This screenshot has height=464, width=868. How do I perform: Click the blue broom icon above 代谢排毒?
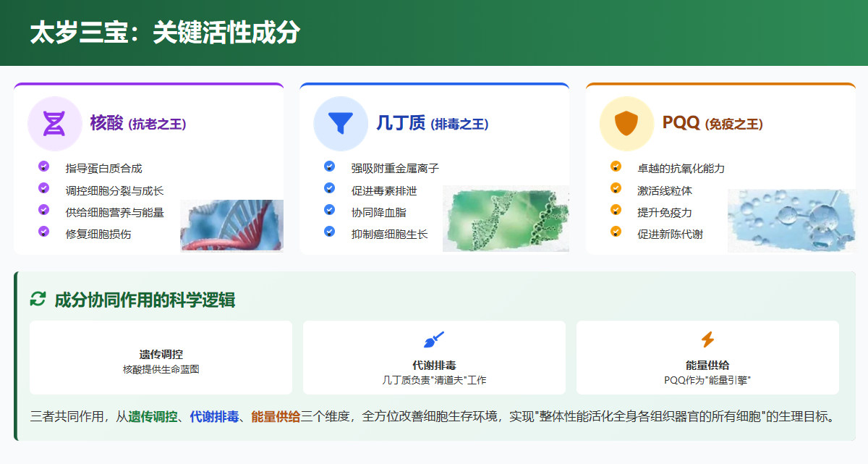coord(434,339)
